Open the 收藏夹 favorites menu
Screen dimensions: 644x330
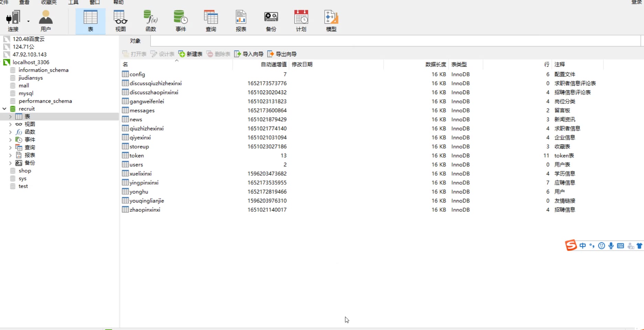[49, 2]
